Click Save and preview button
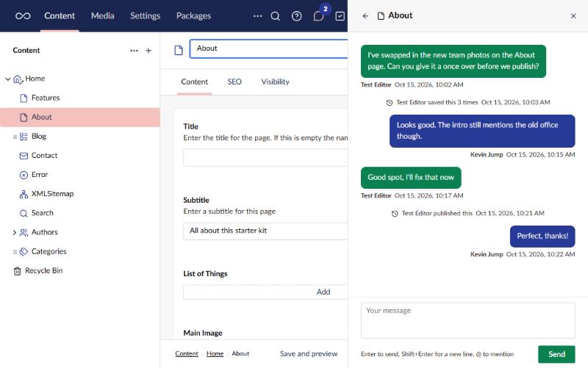Viewport: 588px width, 368px height. 309,354
